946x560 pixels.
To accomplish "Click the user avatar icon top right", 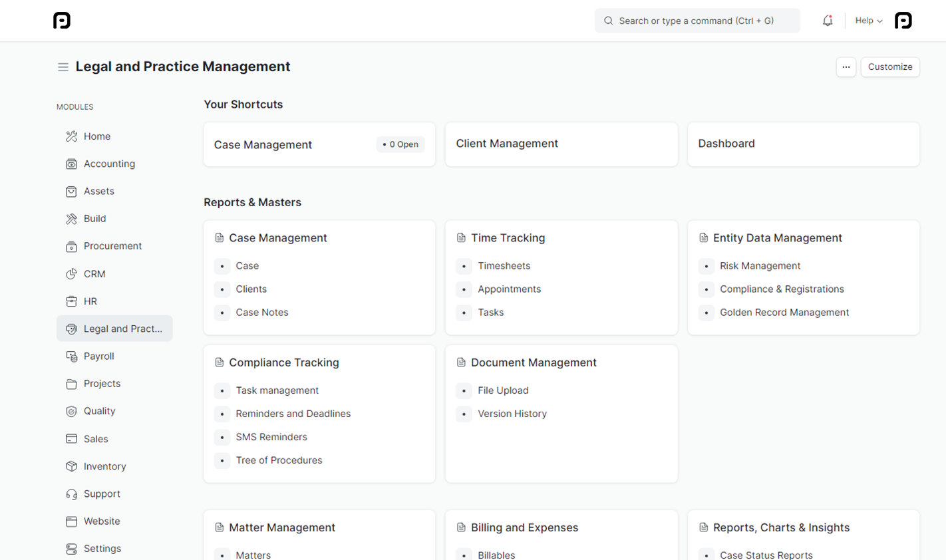I will pos(903,21).
